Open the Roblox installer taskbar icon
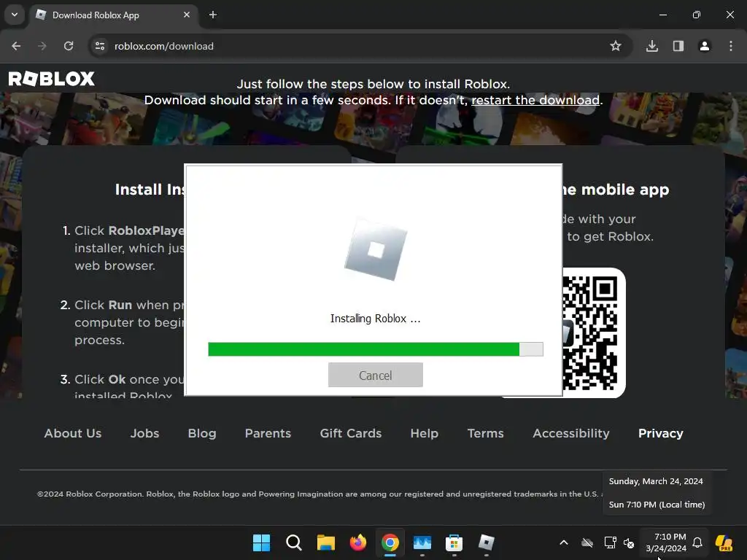 pos(487,542)
